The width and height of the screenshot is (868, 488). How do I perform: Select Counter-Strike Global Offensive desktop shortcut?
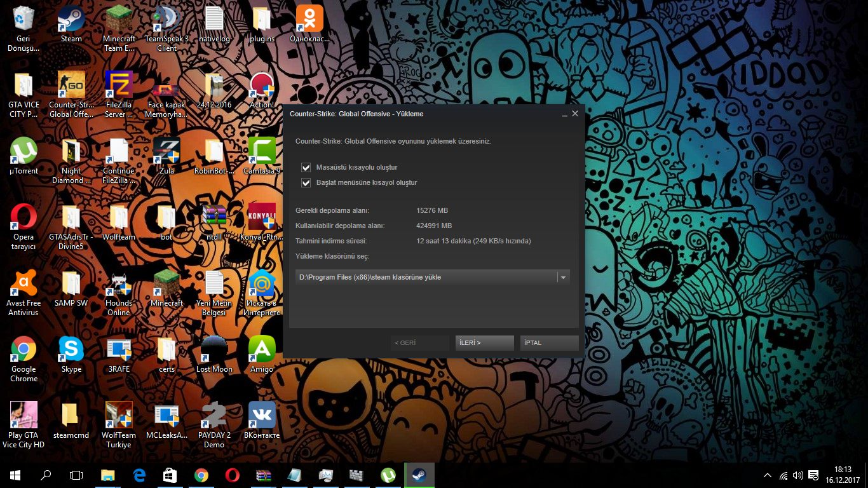coord(71,95)
